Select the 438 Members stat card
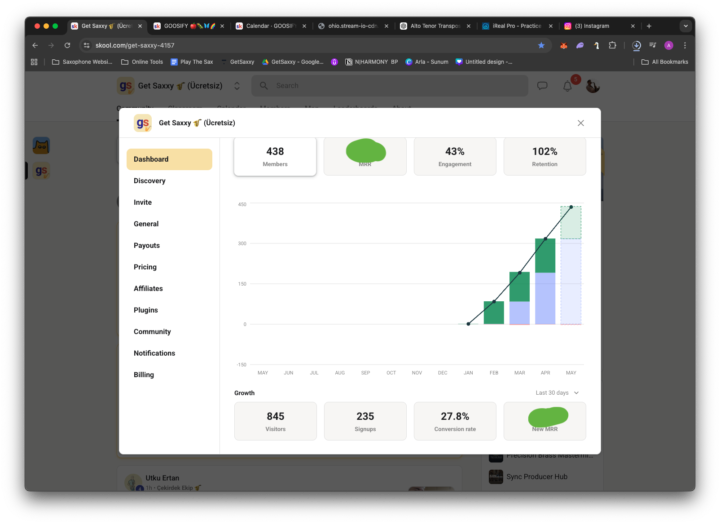This screenshot has width=720, height=524. [x=275, y=157]
